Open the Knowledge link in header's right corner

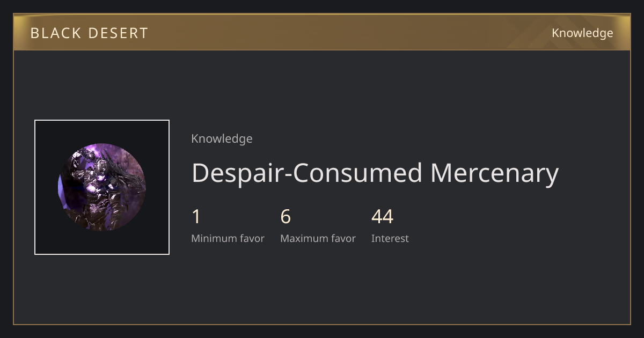pos(582,33)
